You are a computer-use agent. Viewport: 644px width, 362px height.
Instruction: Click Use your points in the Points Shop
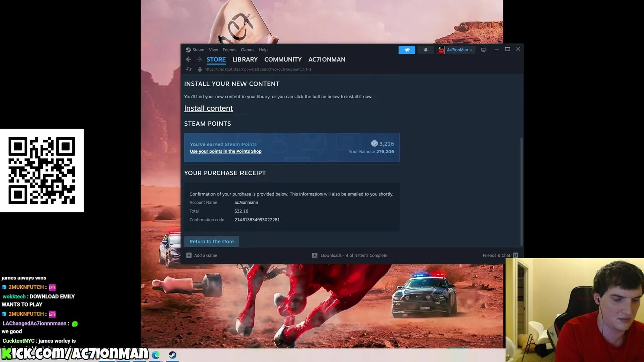[x=225, y=151]
